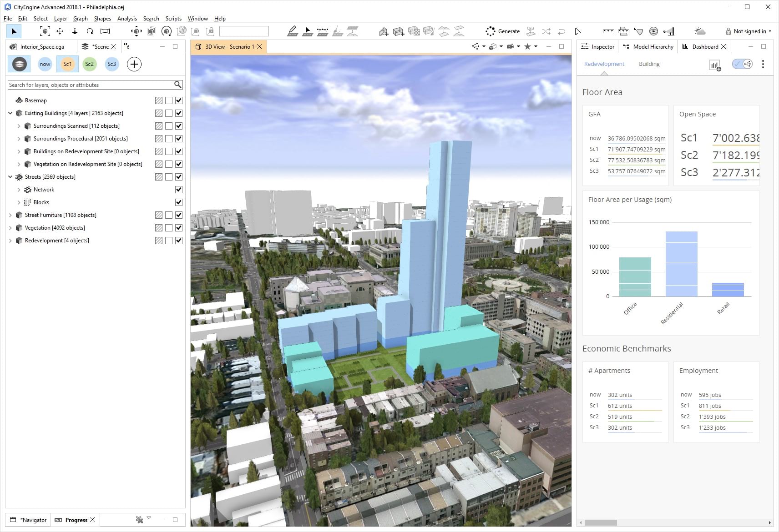Expand the Network sublayer
The height and width of the screenshot is (532, 779).
click(x=19, y=190)
